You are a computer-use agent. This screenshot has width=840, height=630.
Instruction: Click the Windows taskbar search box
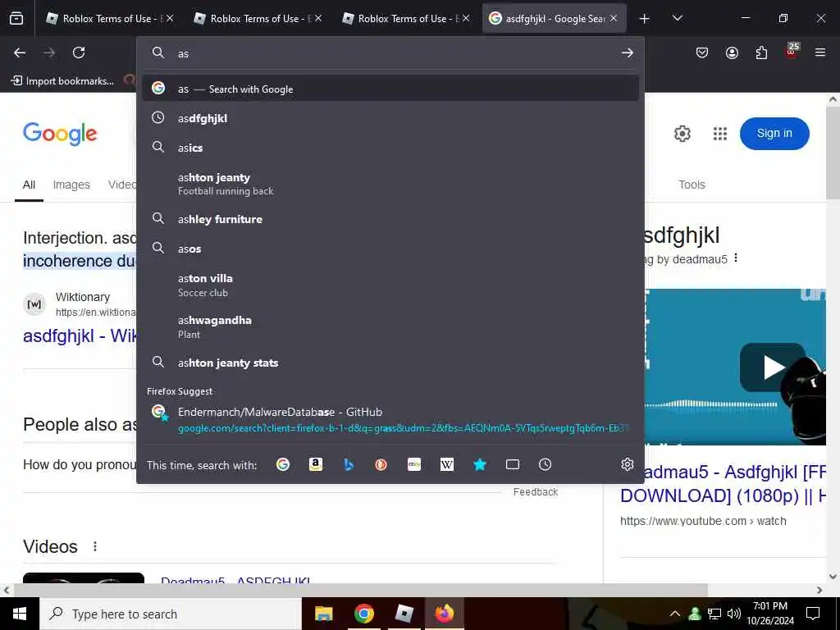171,614
